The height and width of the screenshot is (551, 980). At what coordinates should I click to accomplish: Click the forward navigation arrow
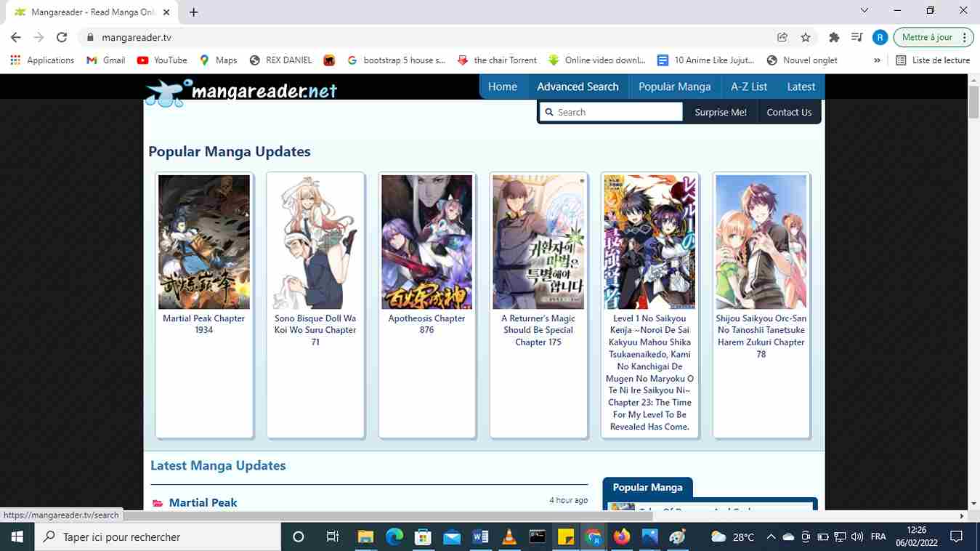[39, 37]
